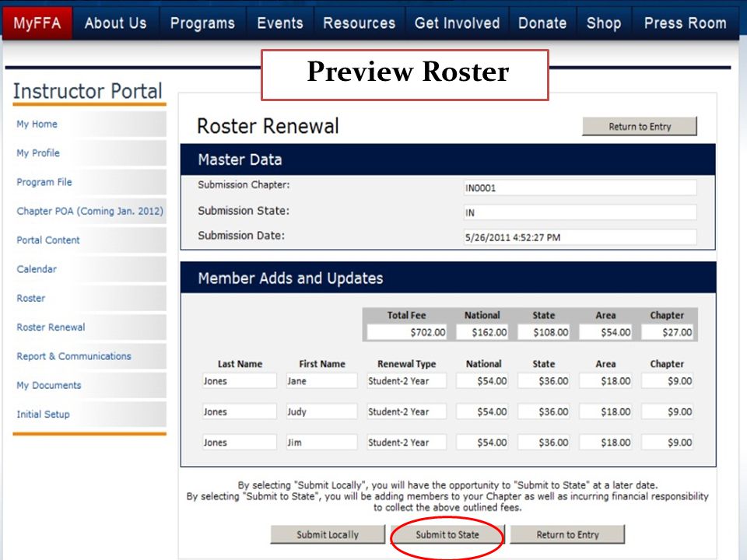
Task: Click the National total $162.00 field
Action: (482, 332)
